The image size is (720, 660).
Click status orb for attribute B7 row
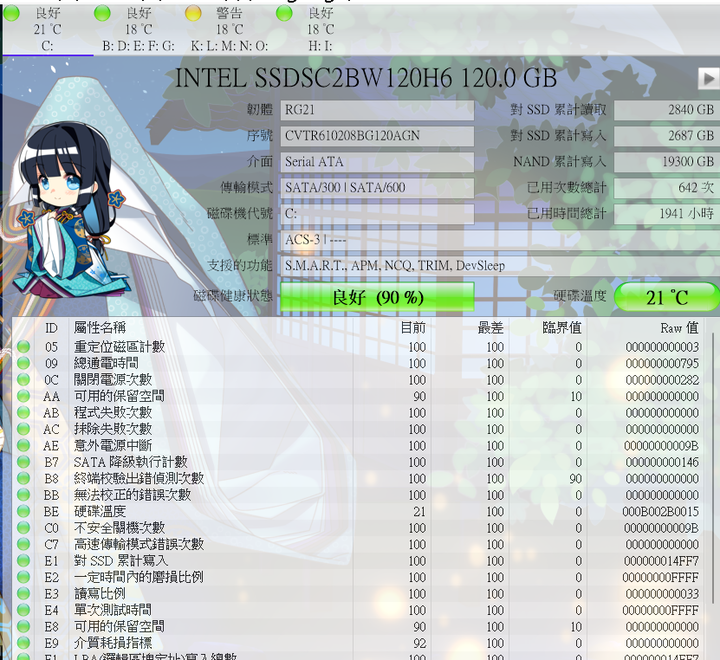pos(23,462)
